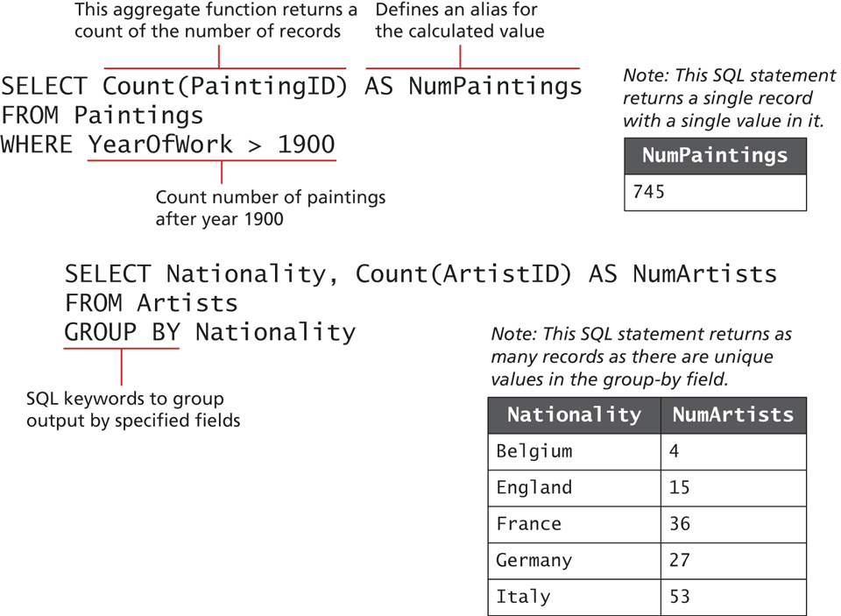
Task: Click the YearOfWork > 1900 condition
Action: (211, 144)
